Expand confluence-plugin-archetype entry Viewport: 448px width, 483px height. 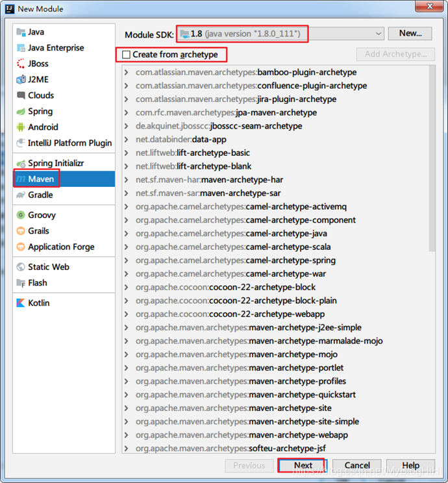point(127,86)
